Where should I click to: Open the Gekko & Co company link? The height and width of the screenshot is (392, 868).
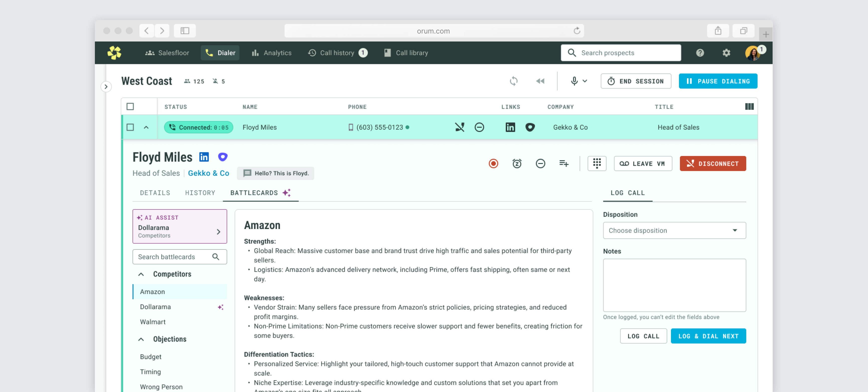click(x=208, y=173)
